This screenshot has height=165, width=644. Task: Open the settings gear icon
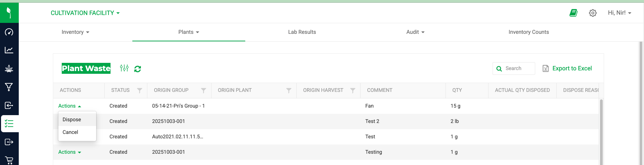pos(593,13)
